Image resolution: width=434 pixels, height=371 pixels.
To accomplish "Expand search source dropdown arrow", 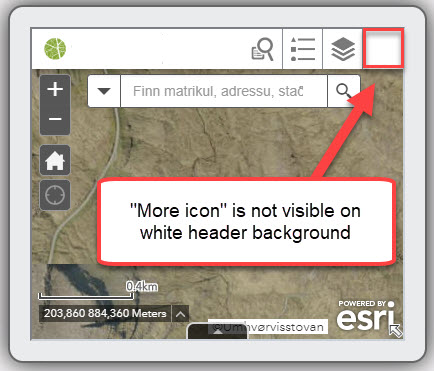I will (104, 91).
